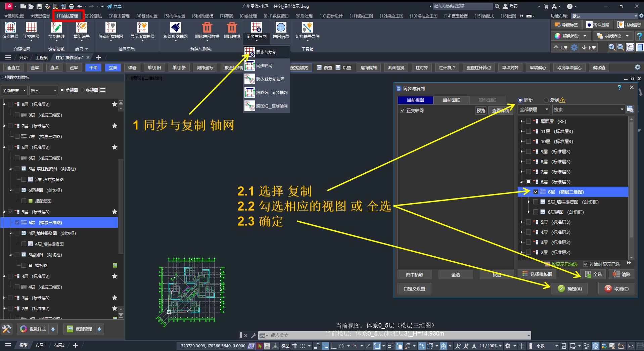Open the 轴网信息 info icon
644x351 pixels.
click(x=281, y=27)
